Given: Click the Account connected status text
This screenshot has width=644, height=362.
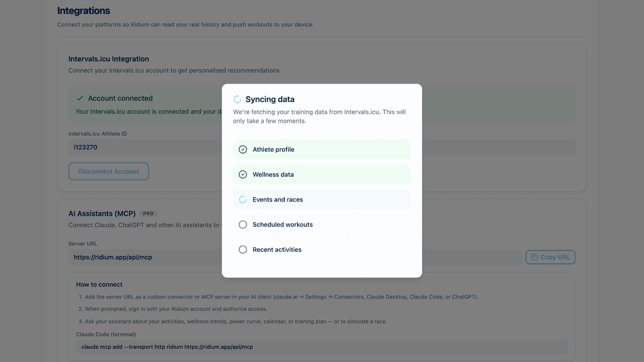Looking at the screenshot, I should tap(120, 98).
